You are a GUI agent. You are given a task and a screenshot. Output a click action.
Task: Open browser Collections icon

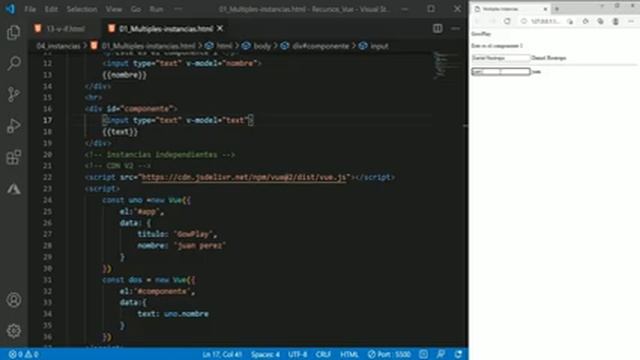pos(600,21)
